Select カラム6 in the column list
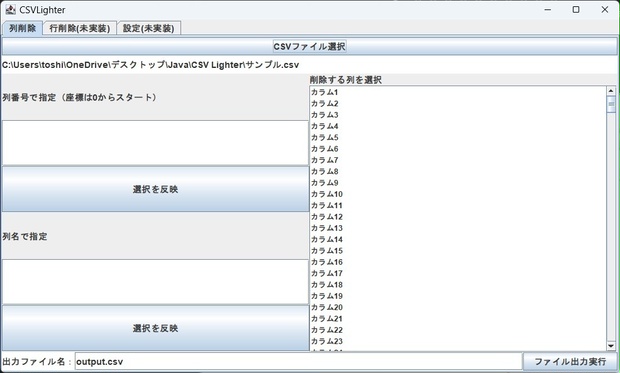 pyautogui.click(x=458, y=149)
